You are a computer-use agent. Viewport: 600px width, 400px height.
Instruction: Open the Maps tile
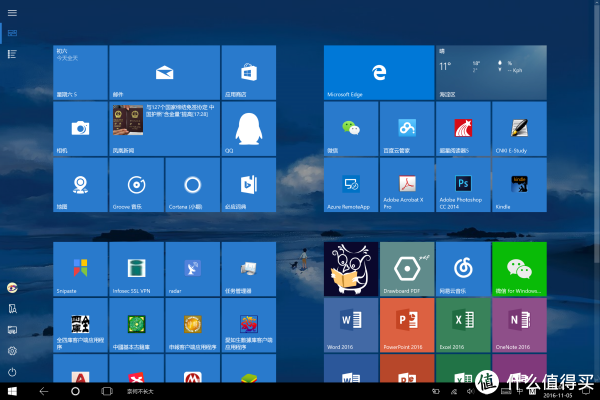pyautogui.click(x=80, y=185)
